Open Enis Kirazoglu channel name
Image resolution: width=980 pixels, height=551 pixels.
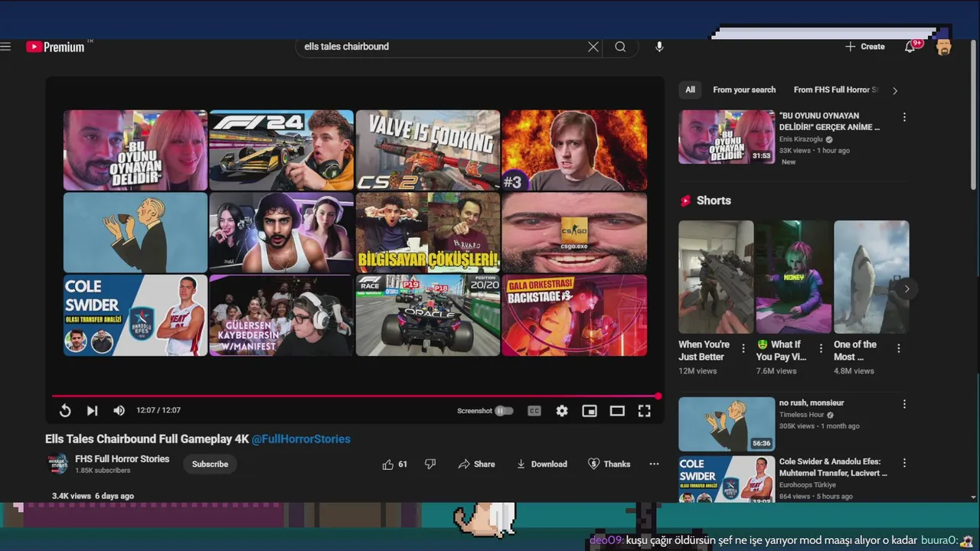click(x=800, y=140)
